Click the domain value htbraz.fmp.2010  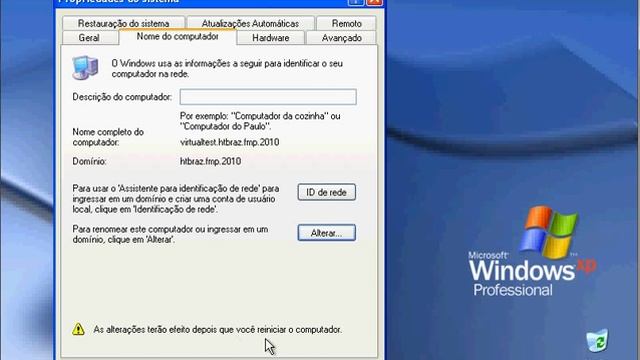211,161
